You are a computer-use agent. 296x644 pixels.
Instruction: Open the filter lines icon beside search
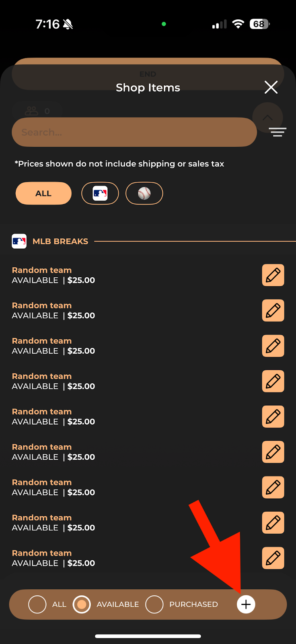coord(277,132)
